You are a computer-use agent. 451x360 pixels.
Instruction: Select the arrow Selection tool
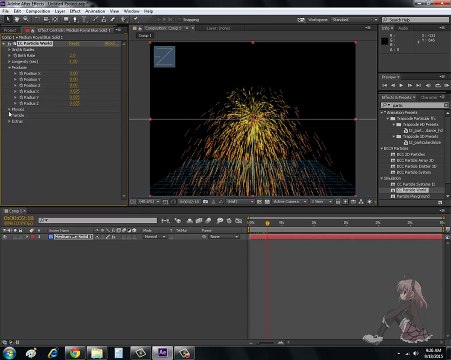click(x=7, y=20)
